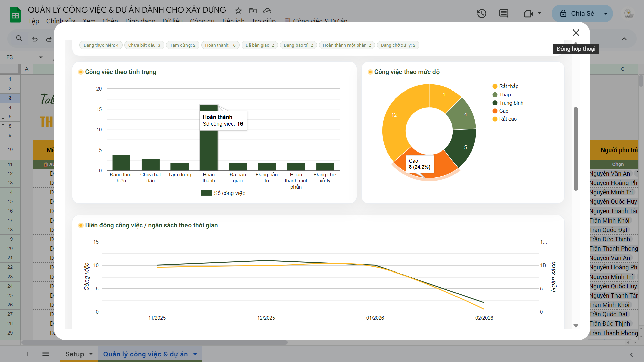This screenshot has width=644, height=362.
Task: Open the all sheets list icon
Action: (x=46, y=354)
